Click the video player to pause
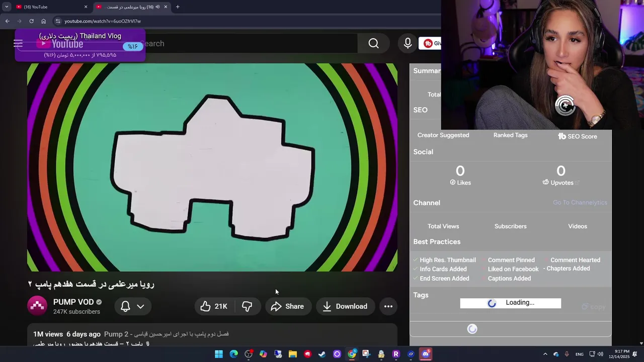644x362 pixels. [212, 167]
